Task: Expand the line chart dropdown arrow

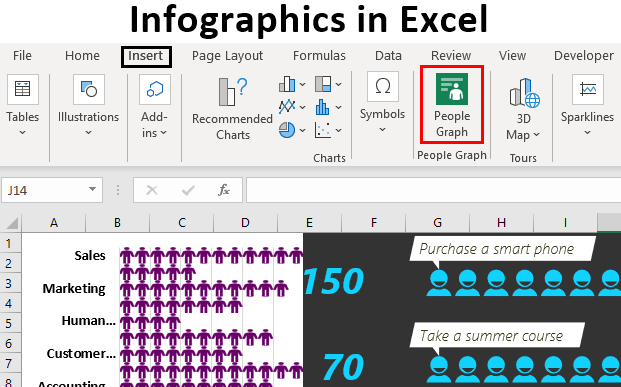Action: coord(302,107)
